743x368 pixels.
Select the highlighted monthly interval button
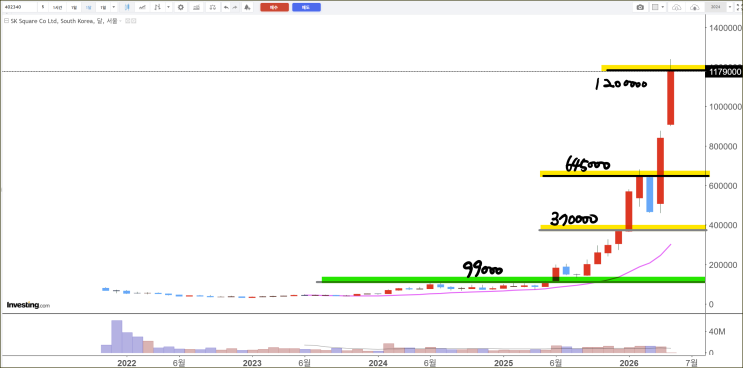89,7
